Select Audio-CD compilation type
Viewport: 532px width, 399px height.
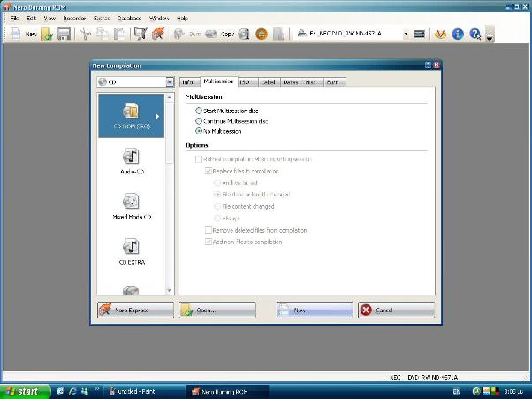coord(132,161)
